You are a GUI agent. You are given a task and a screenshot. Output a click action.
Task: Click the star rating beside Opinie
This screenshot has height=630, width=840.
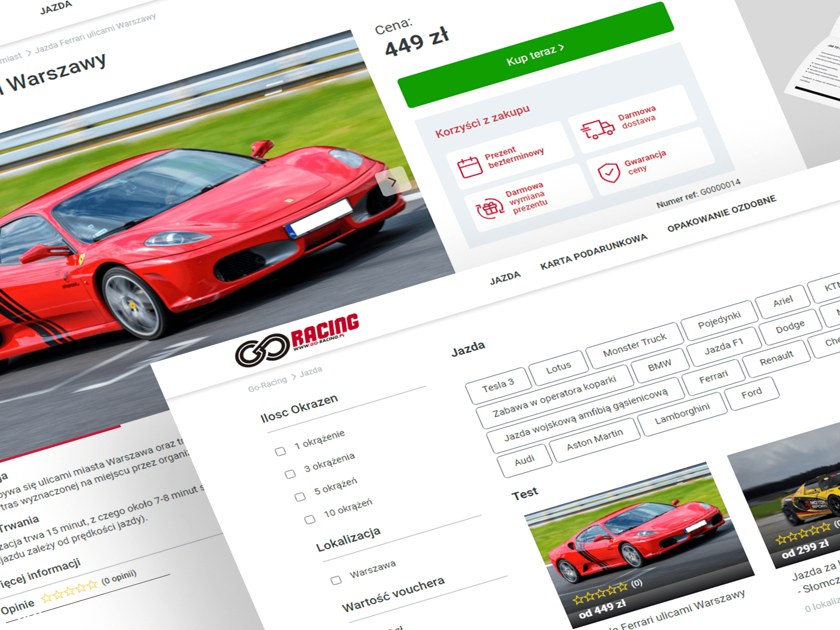pyautogui.click(x=69, y=592)
